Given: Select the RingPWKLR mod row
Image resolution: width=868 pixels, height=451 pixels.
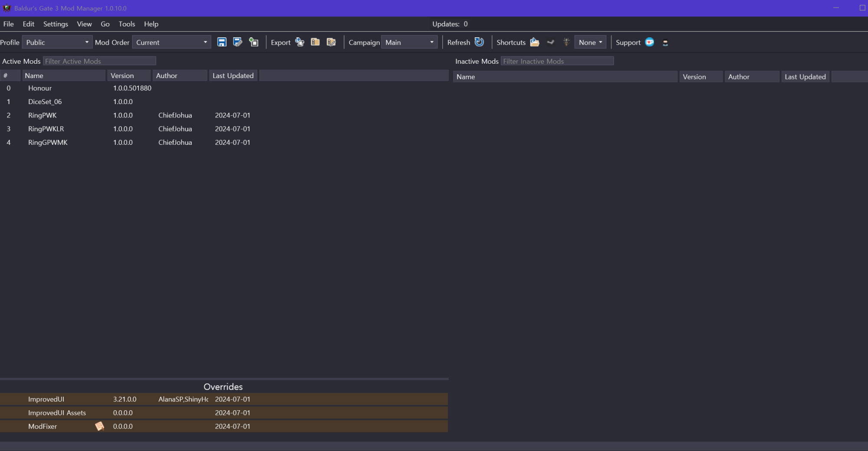Looking at the screenshot, I should click(224, 129).
